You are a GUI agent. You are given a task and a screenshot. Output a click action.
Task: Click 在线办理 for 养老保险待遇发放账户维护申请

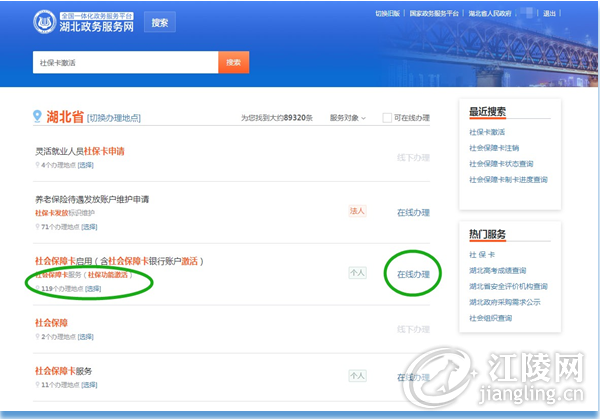413,213
